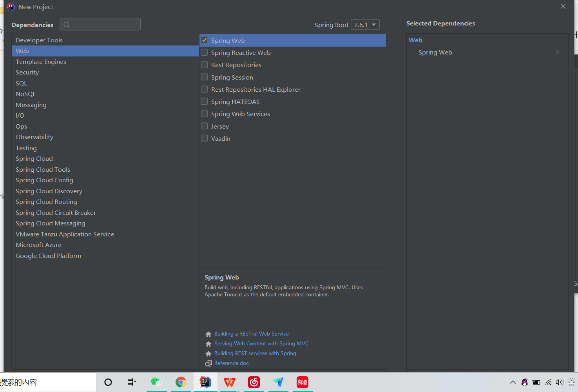The width and height of the screenshot is (578, 392).
Task: Click home icon beside Building a RESTful Web Service
Action: (208, 334)
